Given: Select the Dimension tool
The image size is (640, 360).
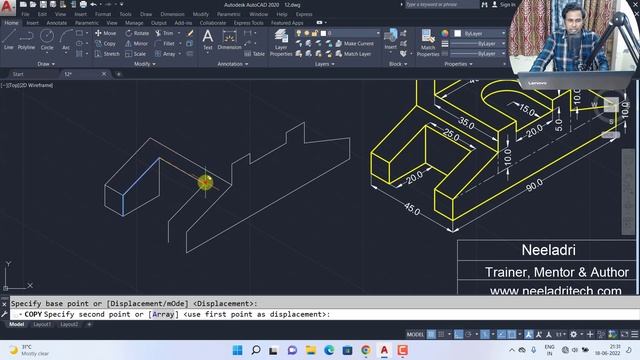Looking at the screenshot, I should click(x=229, y=40).
